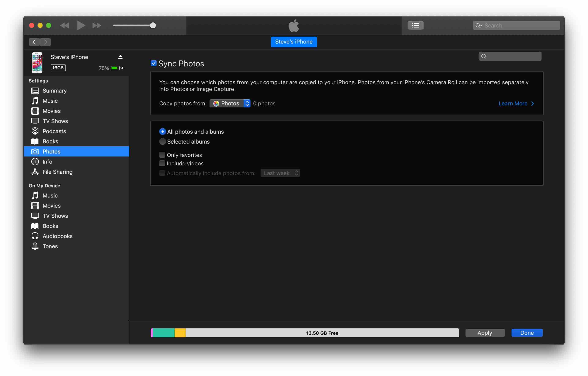Select the Selected albums radio button
Viewport: 588px width, 376px height.
point(162,141)
